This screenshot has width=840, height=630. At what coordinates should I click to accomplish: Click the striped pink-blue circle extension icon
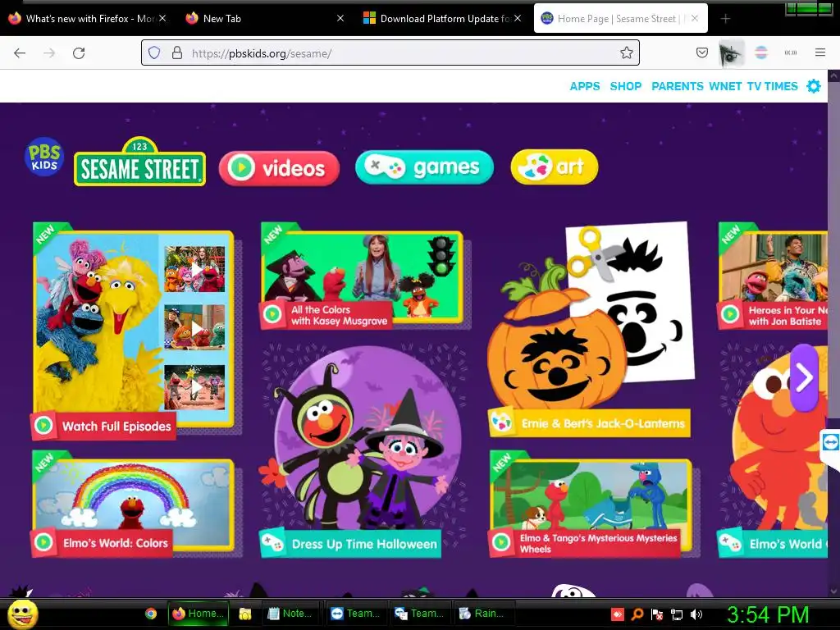point(761,52)
